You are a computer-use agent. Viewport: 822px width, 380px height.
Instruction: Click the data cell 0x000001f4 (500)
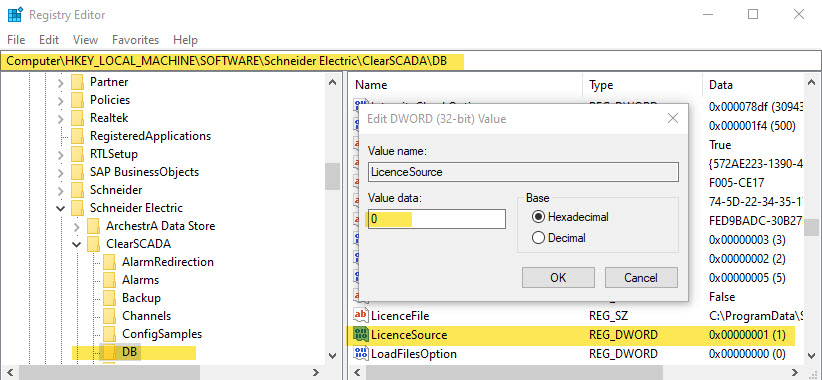click(x=752, y=126)
